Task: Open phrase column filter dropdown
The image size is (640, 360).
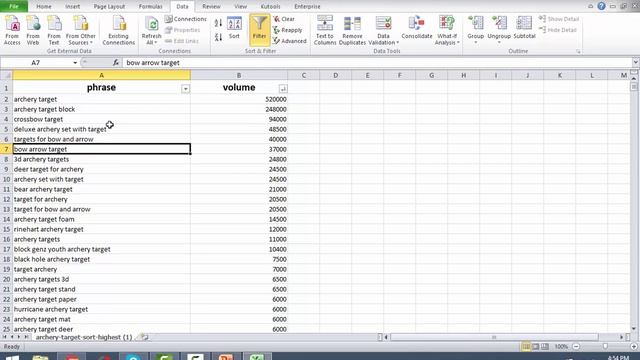Action: [185, 89]
